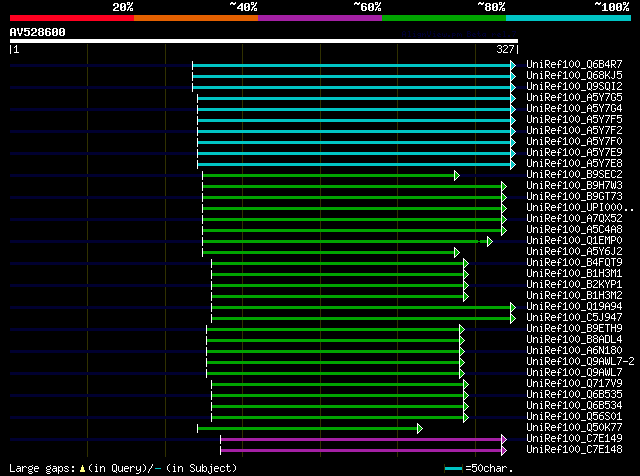This screenshot has height=476, width=640.
Task: Click the query end position 327
Action: pyautogui.click(x=505, y=49)
